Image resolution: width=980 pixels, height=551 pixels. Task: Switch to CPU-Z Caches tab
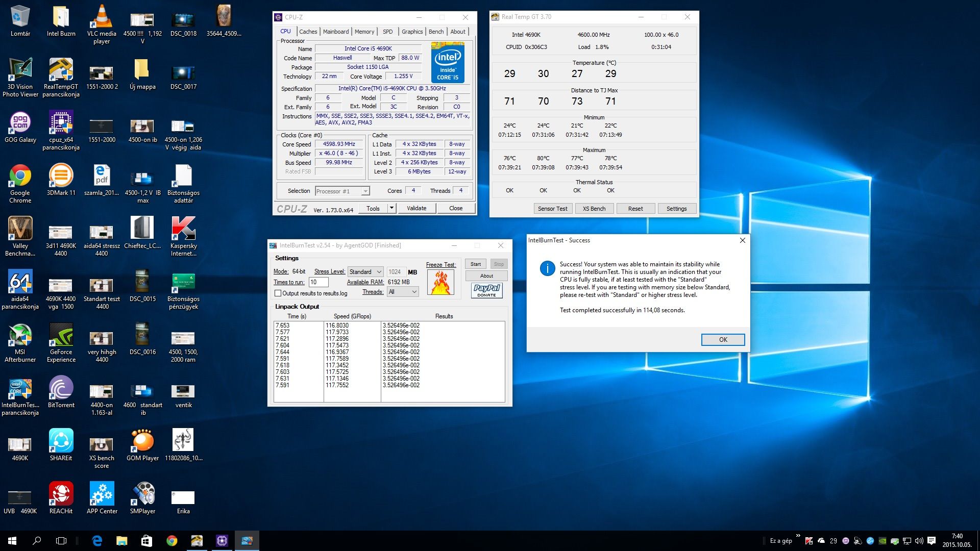(308, 32)
